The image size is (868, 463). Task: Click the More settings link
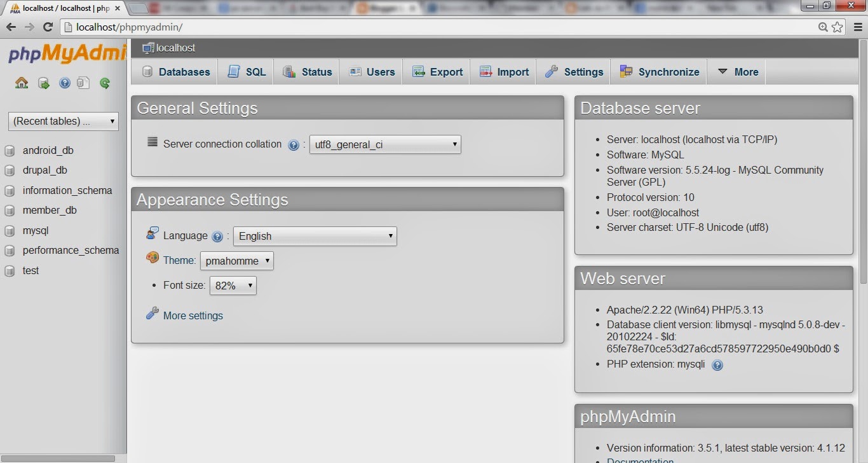(x=193, y=315)
